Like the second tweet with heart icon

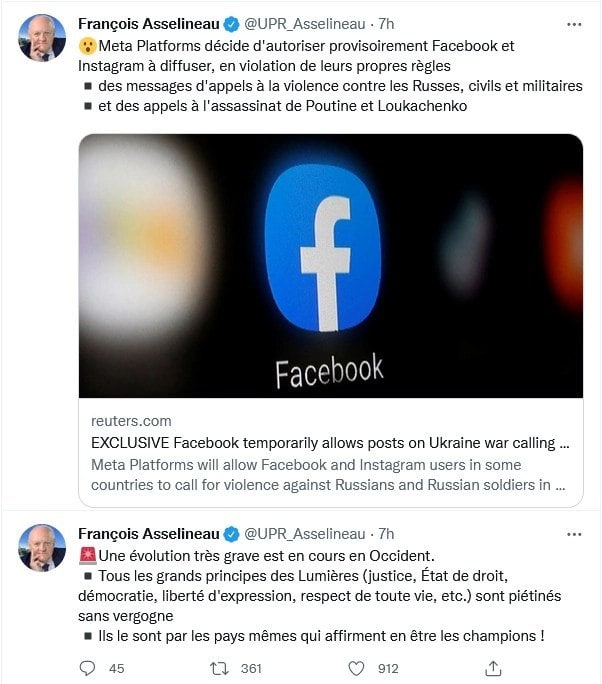pyautogui.click(x=355, y=667)
